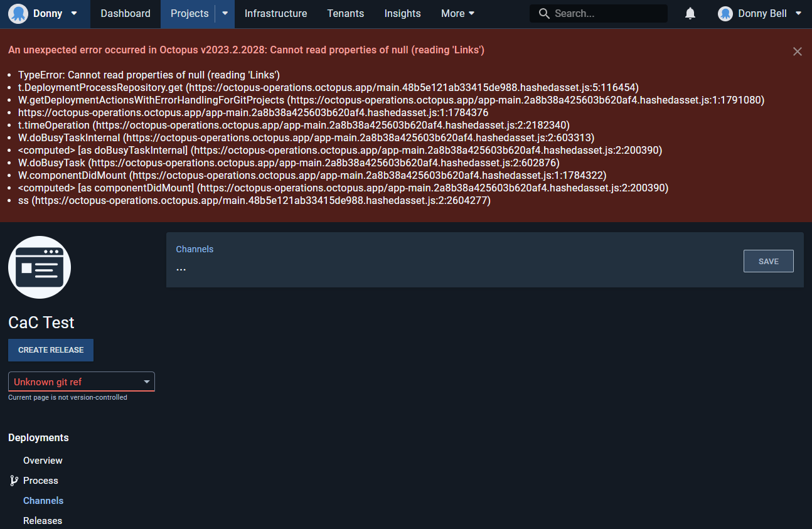The height and width of the screenshot is (529, 812).
Task: Select the Insights tab
Action: tap(402, 13)
